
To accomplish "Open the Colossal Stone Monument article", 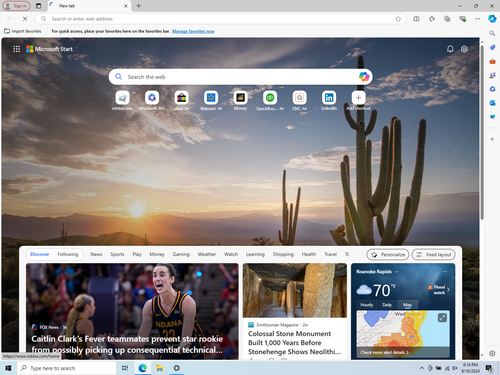I will pyautogui.click(x=295, y=343).
